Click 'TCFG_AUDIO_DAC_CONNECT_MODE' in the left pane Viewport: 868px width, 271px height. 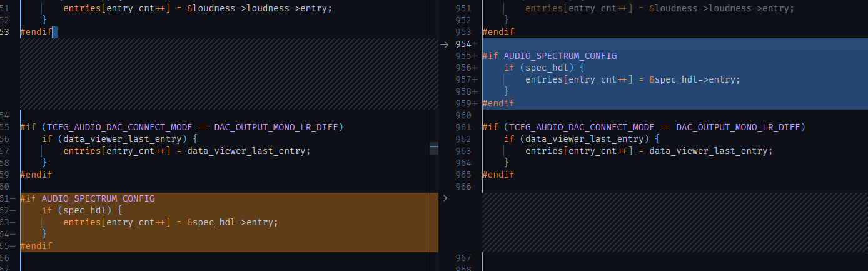point(120,127)
